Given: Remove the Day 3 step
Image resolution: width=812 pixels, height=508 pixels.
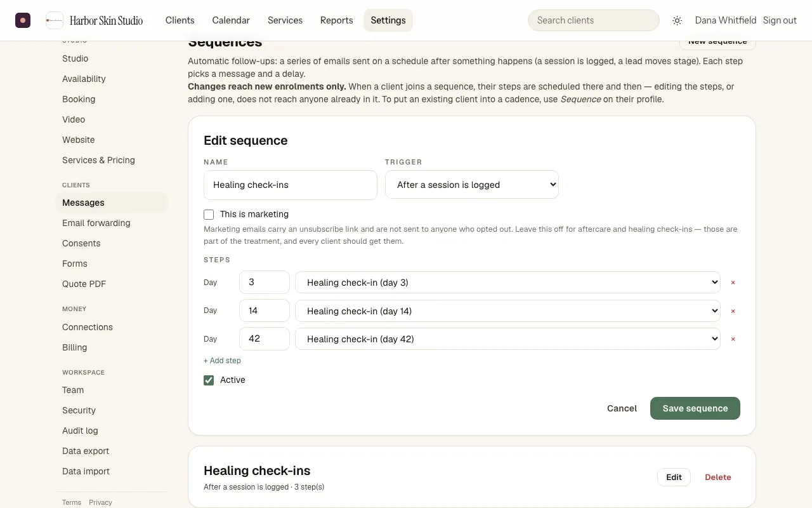Looking at the screenshot, I should [x=733, y=283].
